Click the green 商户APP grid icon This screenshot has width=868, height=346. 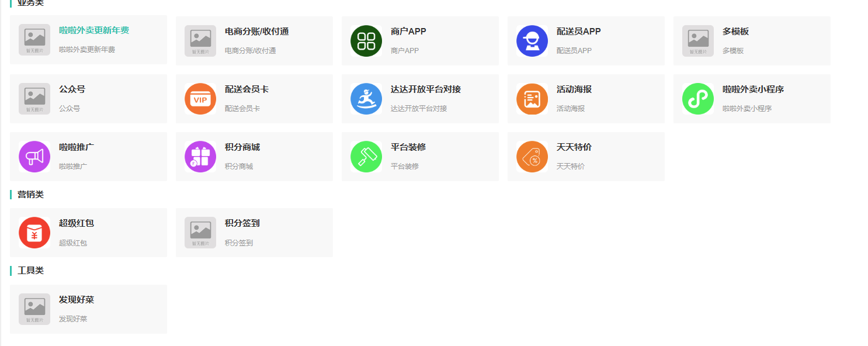click(x=366, y=41)
